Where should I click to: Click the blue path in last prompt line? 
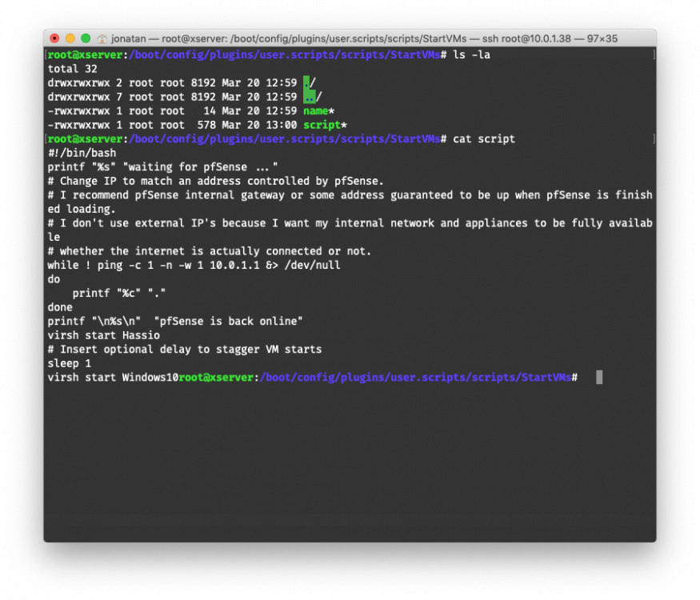point(416,378)
